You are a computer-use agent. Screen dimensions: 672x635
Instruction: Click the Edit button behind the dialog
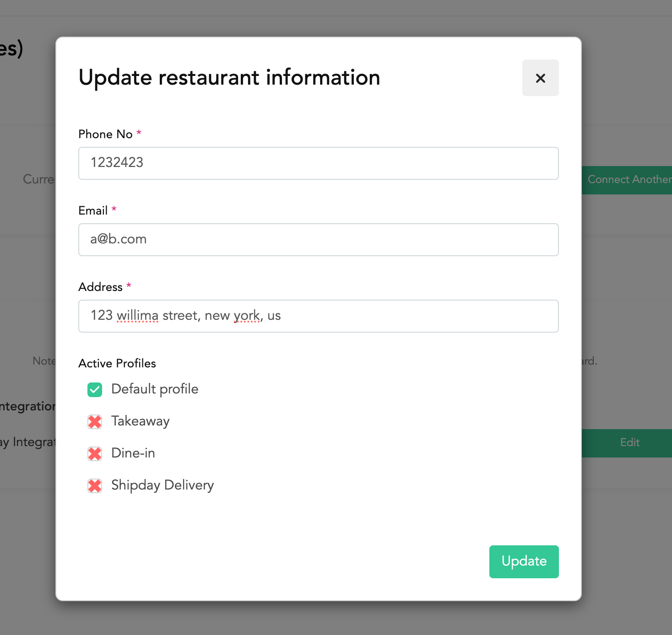click(x=627, y=443)
